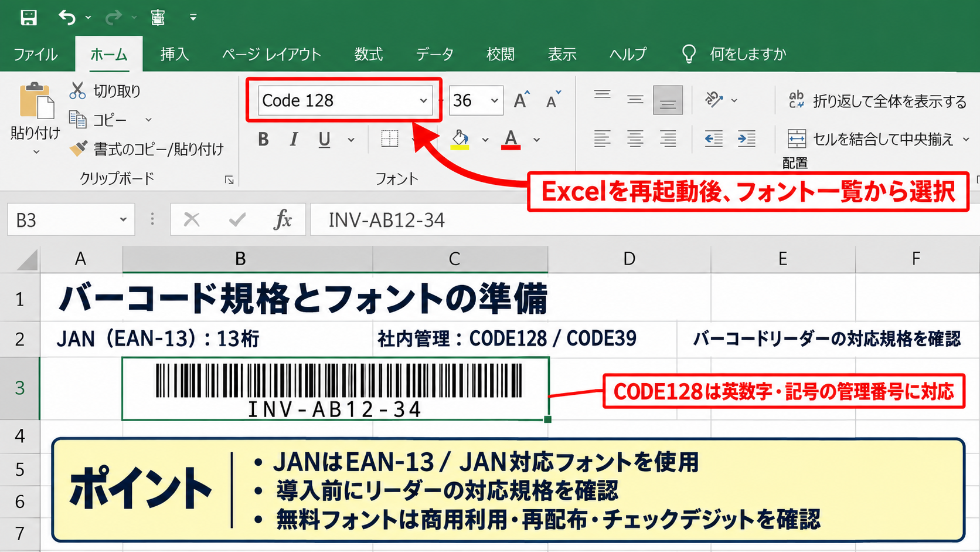Click the borders icon
Viewport: 980px width, 552px height.
[x=389, y=138]
